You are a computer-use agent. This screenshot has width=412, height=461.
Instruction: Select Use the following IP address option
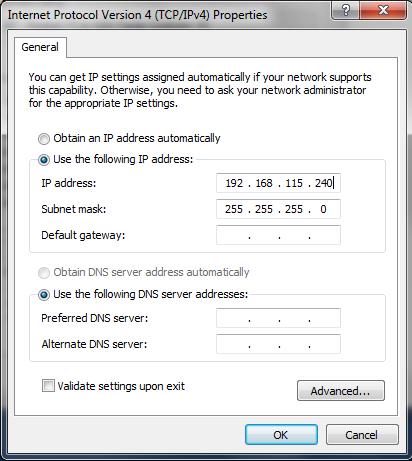44,160
